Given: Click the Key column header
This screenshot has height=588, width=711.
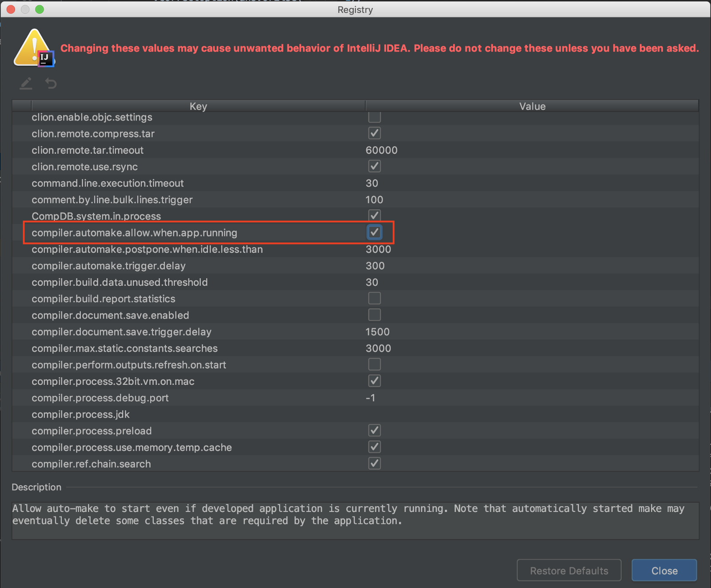Looking at the screenshot, I should click(198, 106).
